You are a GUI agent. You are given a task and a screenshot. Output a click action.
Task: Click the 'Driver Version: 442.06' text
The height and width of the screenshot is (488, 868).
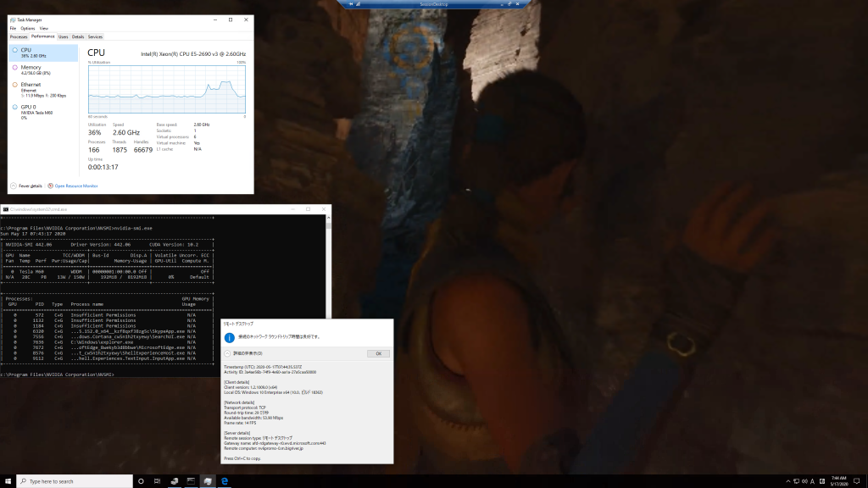[x=100, y=245]
